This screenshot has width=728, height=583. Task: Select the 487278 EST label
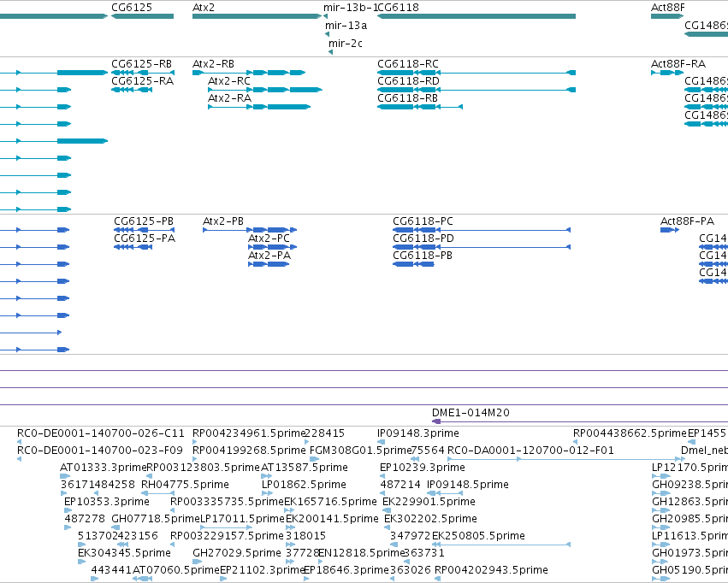(85, 519)
